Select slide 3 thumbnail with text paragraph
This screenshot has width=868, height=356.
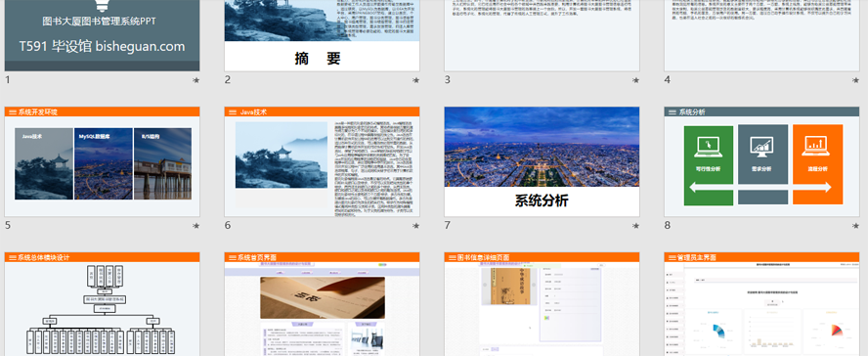click(x=542, y=35)
